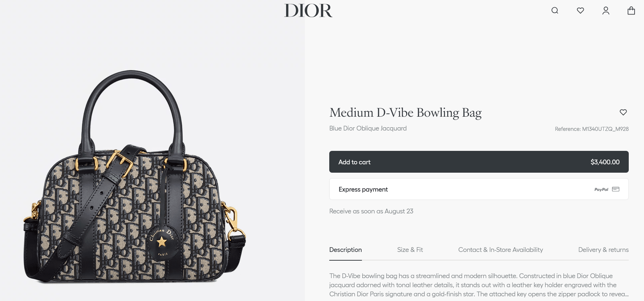Viewport: 644px width, 301px height.
Task: Click the Receive as soon as August 23 text
Action: (x=371, y=211)
